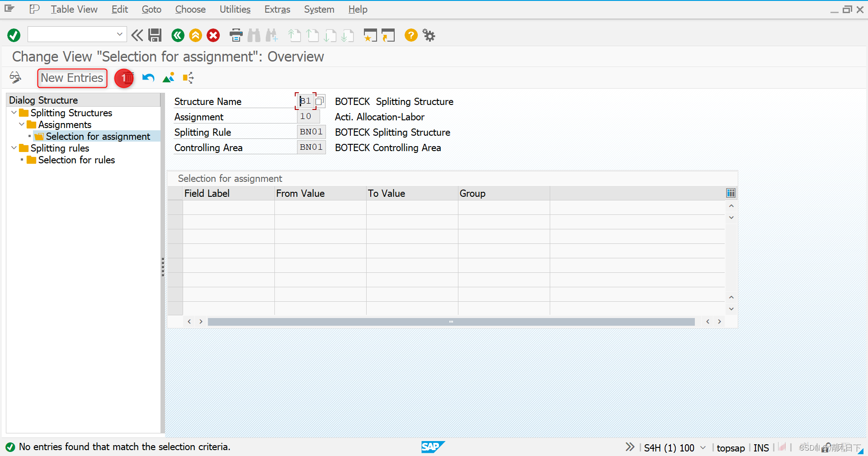Jump to first page icon
The width and height of the screenshot is (868, 456).
pos(294,35)
